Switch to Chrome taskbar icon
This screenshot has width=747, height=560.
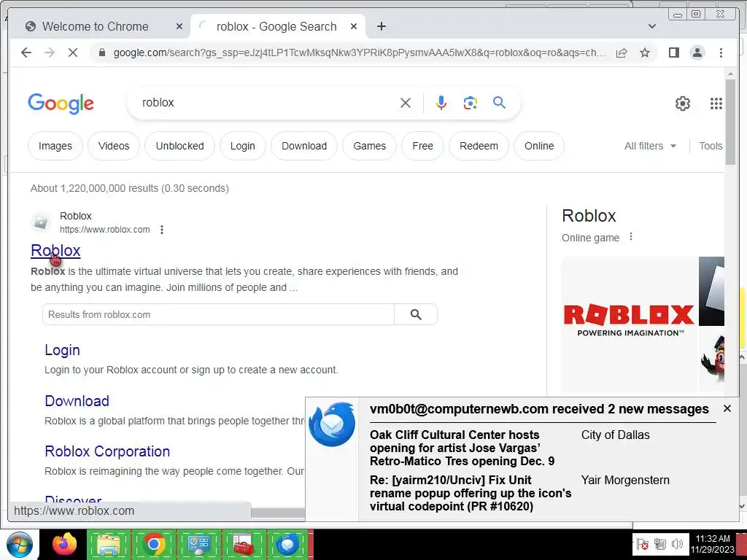point(153,544)
